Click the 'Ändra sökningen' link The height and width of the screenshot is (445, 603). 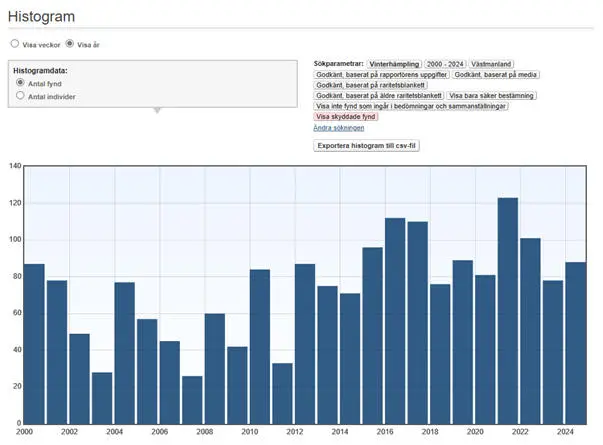(338, 128)
